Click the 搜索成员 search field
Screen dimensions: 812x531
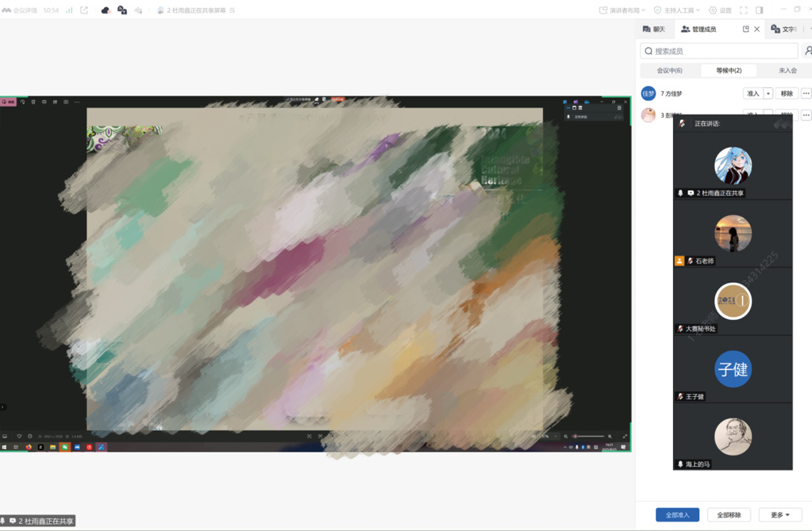(x=719, y=51)
